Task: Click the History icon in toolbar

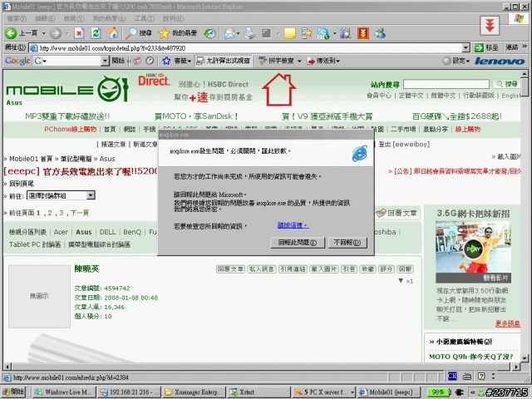Action: [x=209, y=33]
